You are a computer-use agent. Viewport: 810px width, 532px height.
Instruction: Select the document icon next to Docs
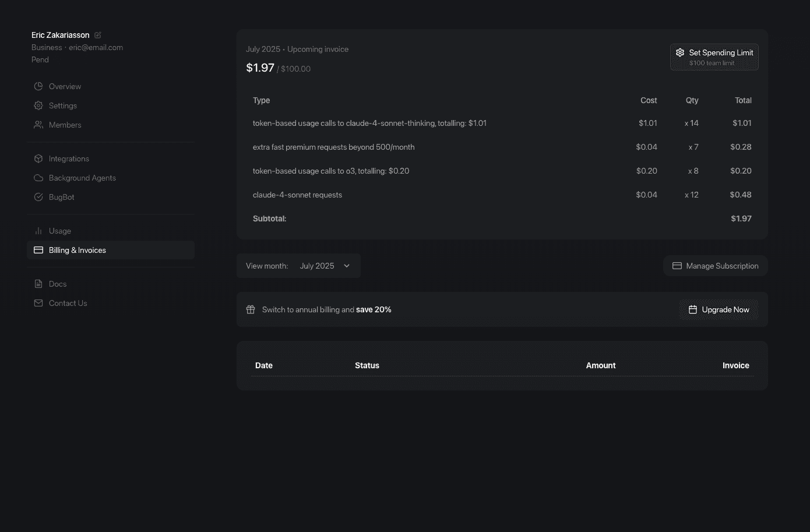pos(38,284)
